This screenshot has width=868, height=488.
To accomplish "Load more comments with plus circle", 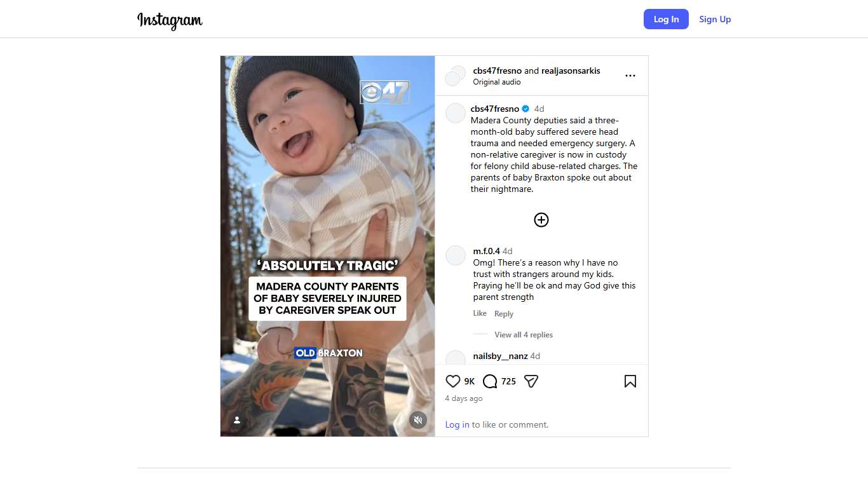I will pyautogui.click(x=541, y=220).
